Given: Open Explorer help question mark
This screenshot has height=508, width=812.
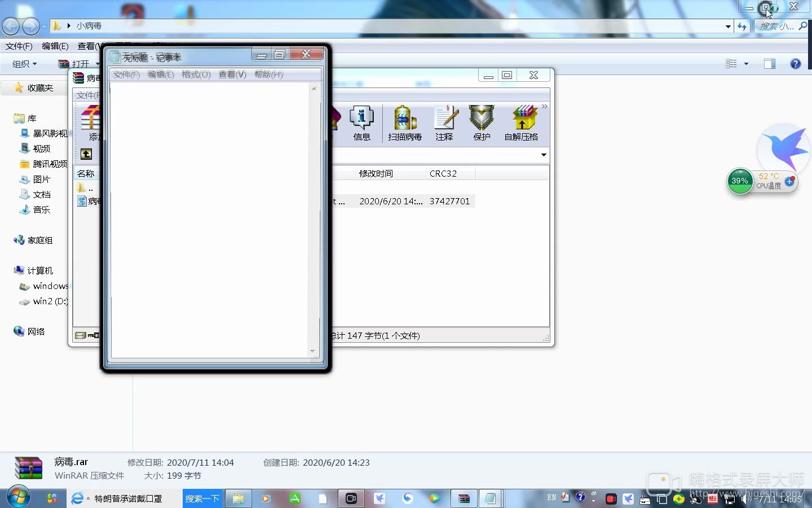Looking at the screenshot, I should pyautogui.click(x=796, y=64).
